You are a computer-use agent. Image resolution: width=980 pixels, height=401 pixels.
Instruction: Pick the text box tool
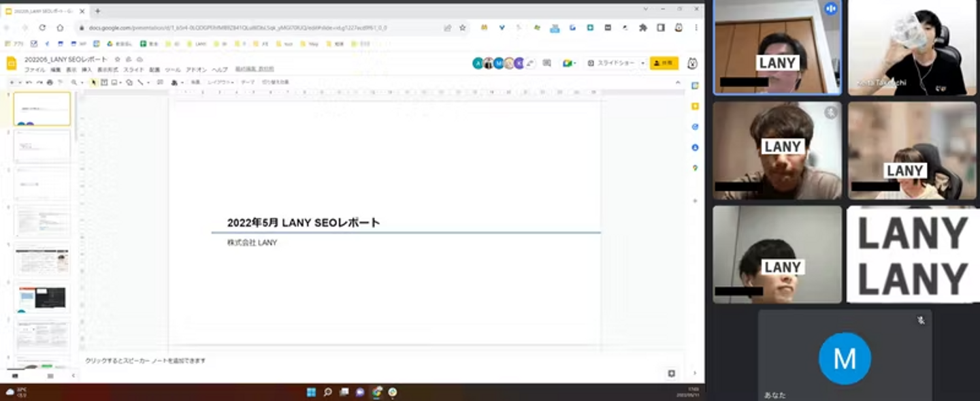[x=104, y=82]
